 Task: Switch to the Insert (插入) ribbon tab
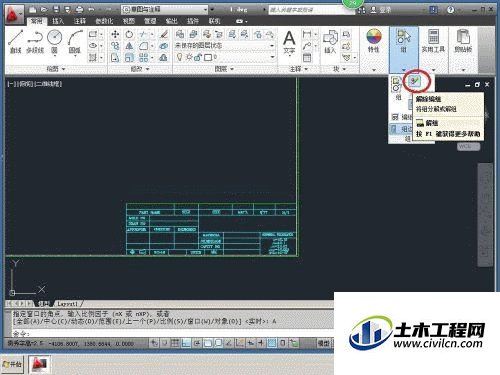pyautogui.click(x=58, y=21)
